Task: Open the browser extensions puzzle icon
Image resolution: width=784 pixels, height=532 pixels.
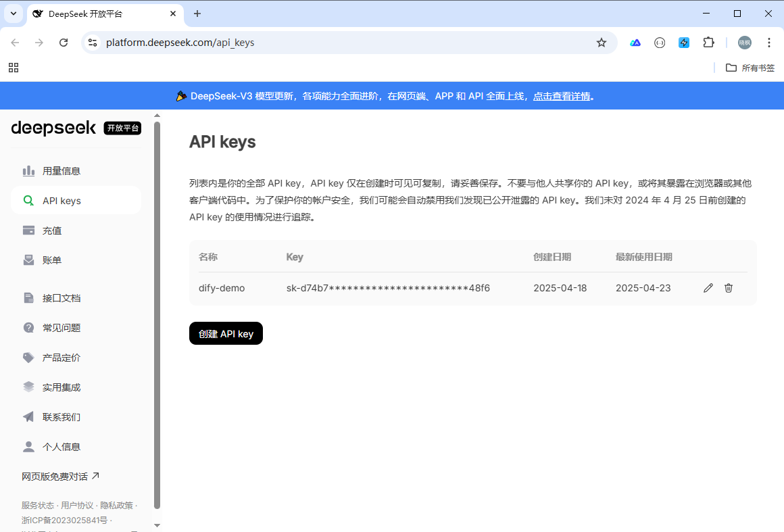Action: tap(708, 43)
